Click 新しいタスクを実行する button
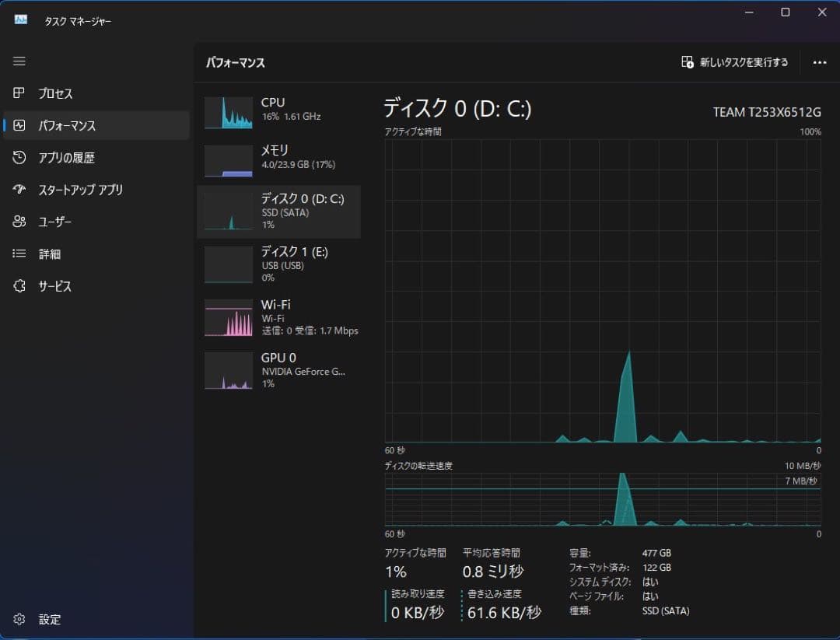This screenshot has height=640, width=840. pos(735,62)
